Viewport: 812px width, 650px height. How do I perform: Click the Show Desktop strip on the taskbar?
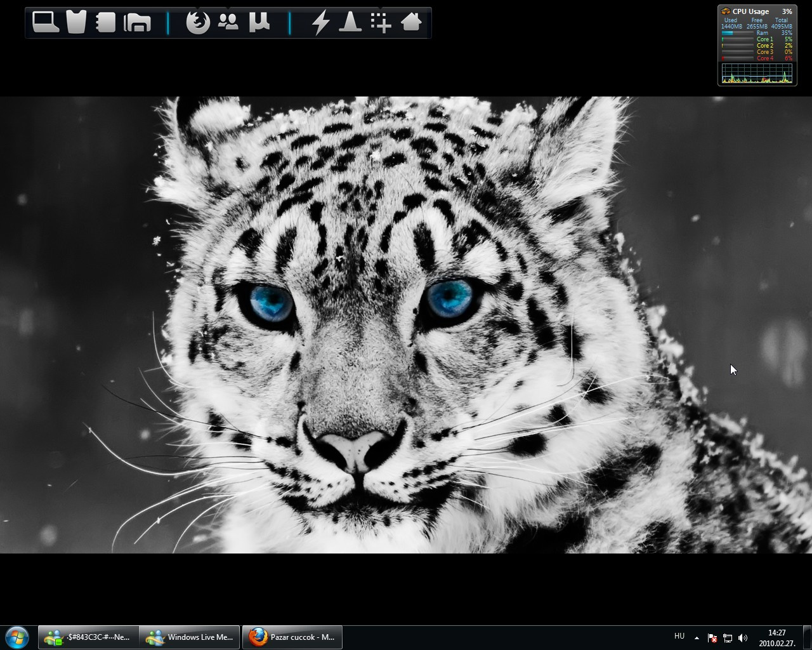[x=807, y=637]
